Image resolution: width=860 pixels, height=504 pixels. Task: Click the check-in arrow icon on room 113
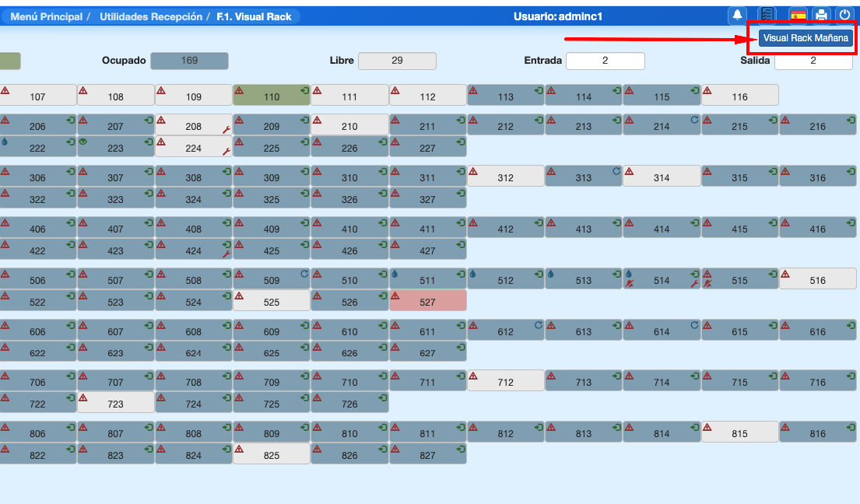click(539, 90)
